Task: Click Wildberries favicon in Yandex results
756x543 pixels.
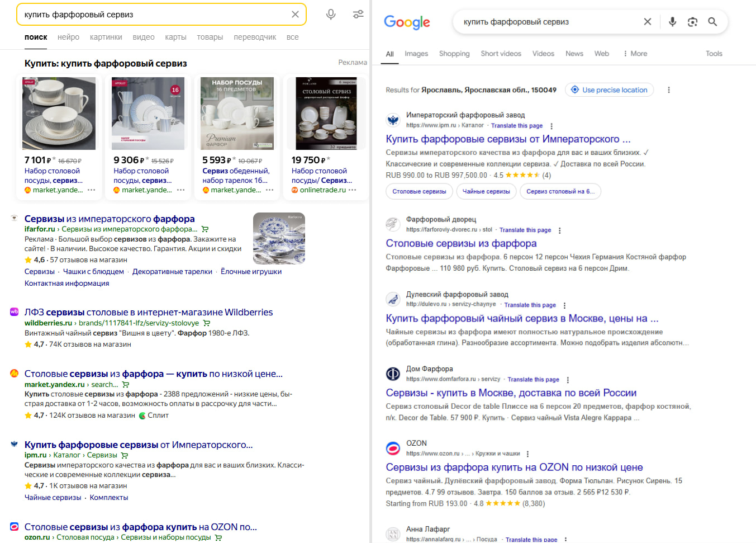Action: [x=15, y=312]
